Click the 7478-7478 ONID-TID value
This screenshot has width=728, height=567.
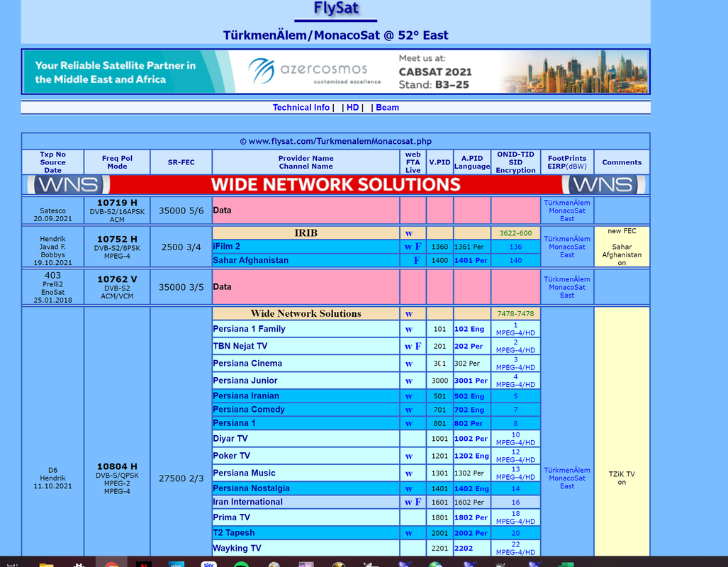pos(515,314)
